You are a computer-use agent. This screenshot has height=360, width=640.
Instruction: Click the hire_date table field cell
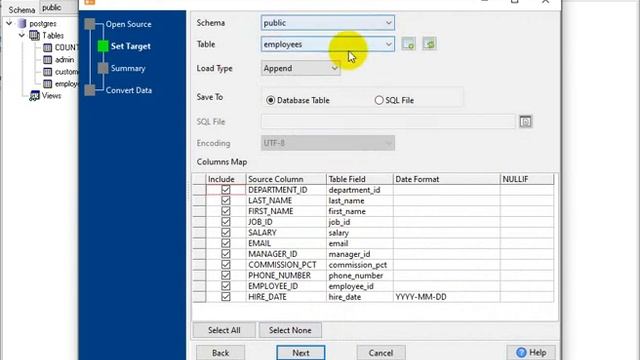(360, 297)
